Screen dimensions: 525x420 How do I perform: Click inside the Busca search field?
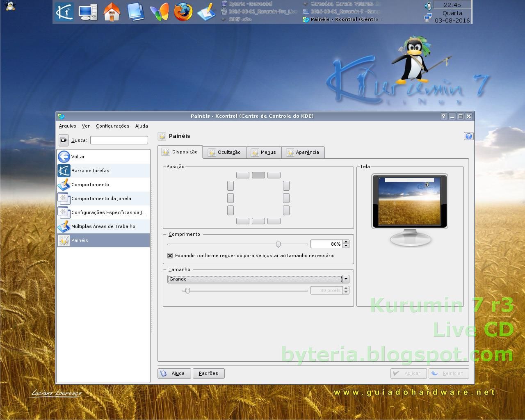click(119, 140)
